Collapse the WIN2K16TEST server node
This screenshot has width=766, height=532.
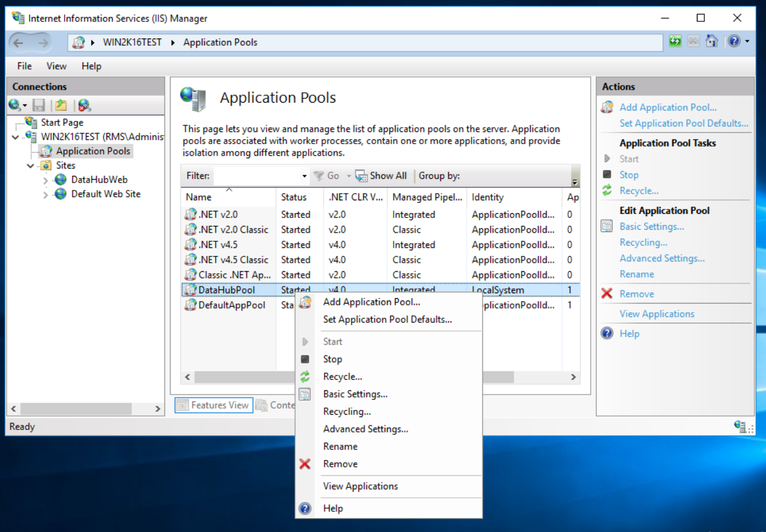15,137
